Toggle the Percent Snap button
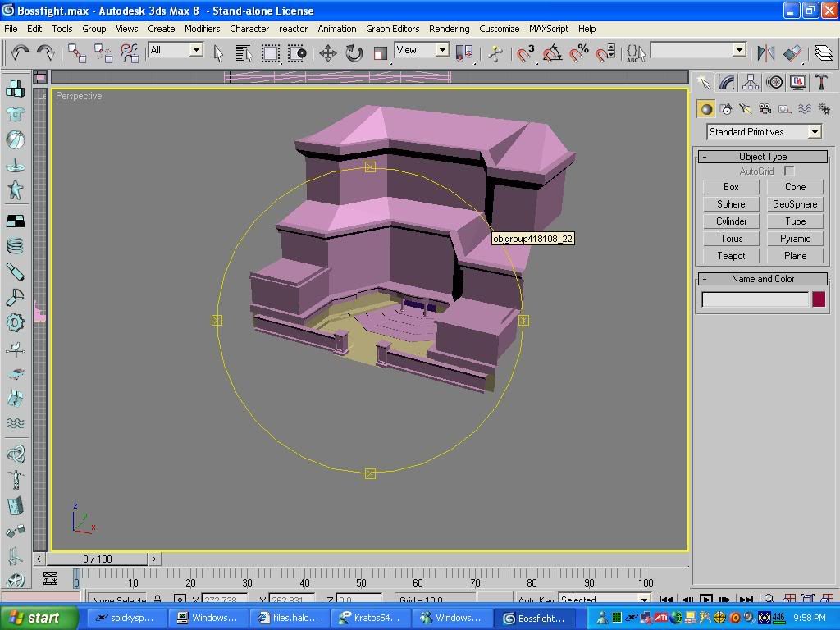Screen dimensions: 840x630 click(578, 53)
